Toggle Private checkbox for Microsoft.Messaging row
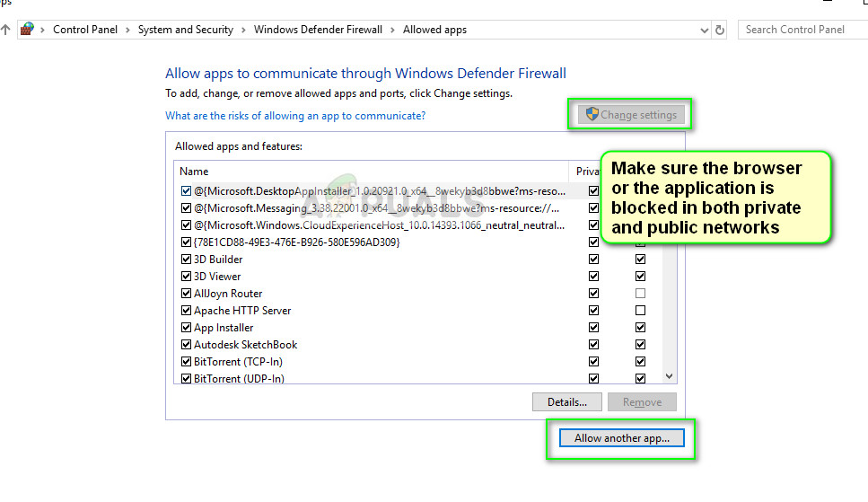 593,207
